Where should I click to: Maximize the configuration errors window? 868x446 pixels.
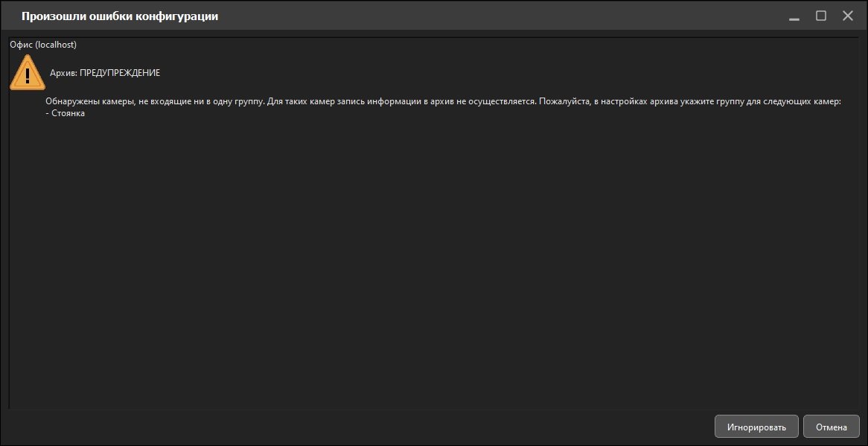821,16
